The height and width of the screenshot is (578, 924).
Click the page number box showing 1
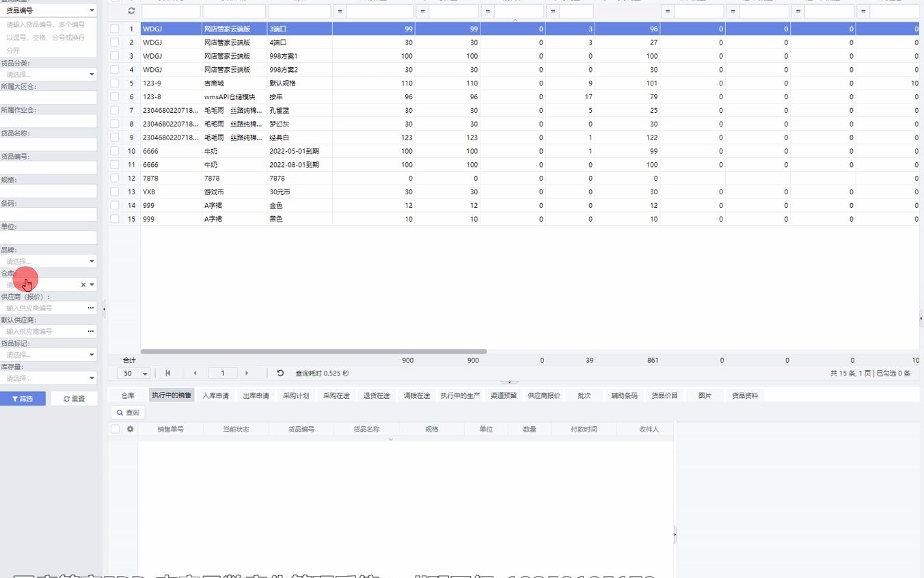[223, 373]
